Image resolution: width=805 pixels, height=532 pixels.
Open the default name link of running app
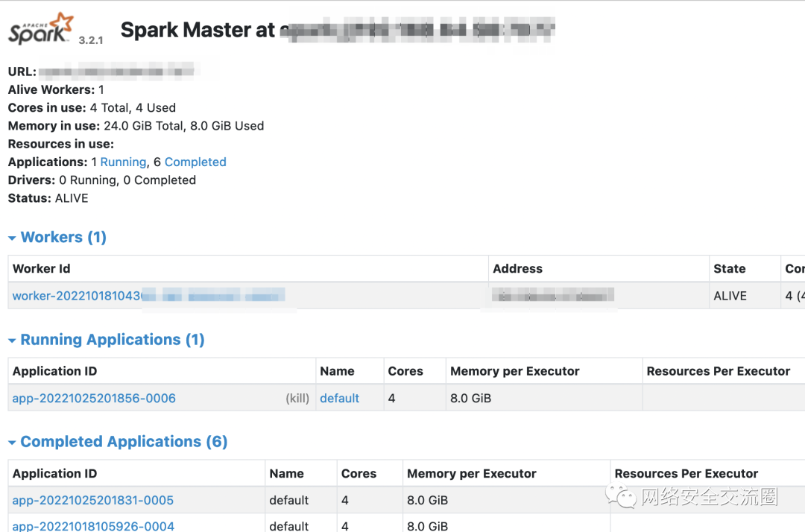[339, 398]
